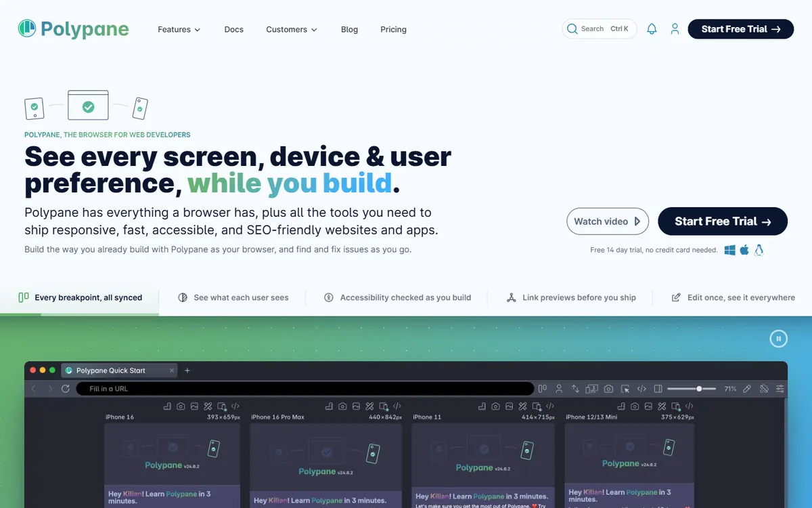Viewport: 812px width, 508px height.
Task: Click the code brackets icon in main toolbar
Action: tap(641, 389)
